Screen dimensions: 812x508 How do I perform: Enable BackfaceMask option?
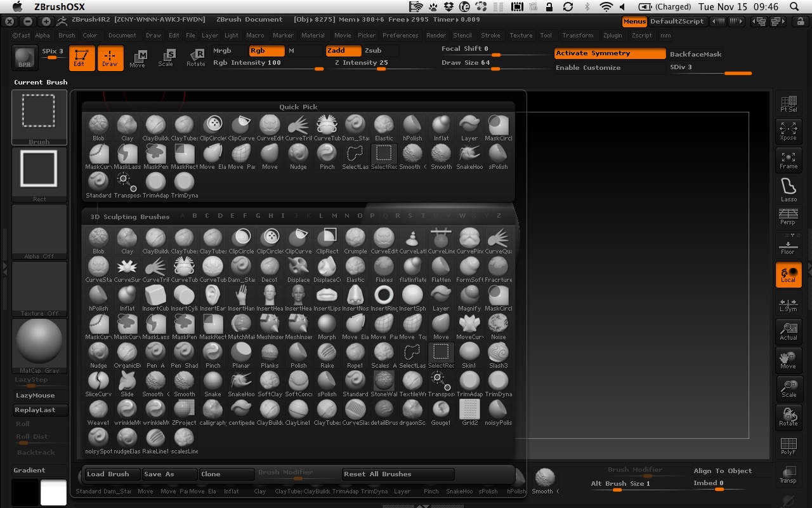coord(697,54)
